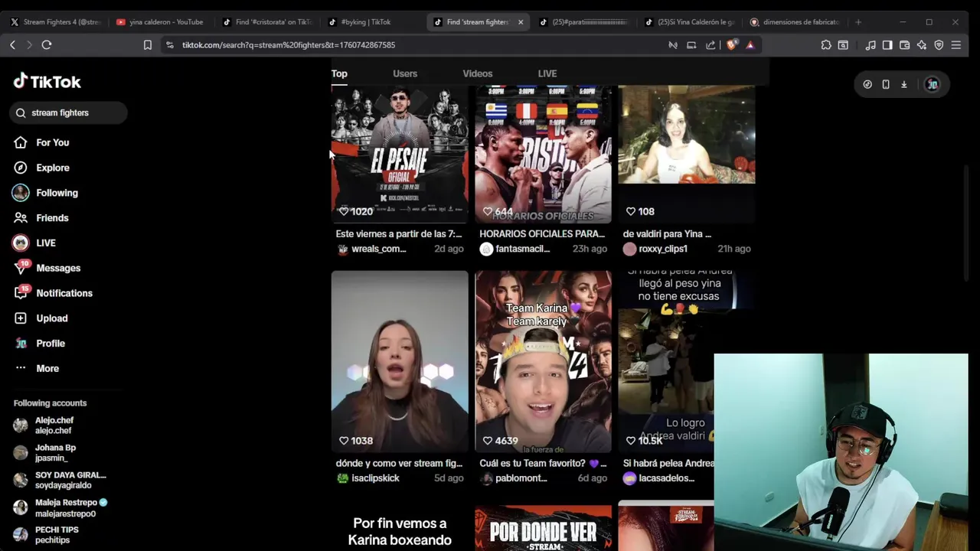Bookmark this page icon
Screen dimensions: 980x551
click(x=148, y=45)
